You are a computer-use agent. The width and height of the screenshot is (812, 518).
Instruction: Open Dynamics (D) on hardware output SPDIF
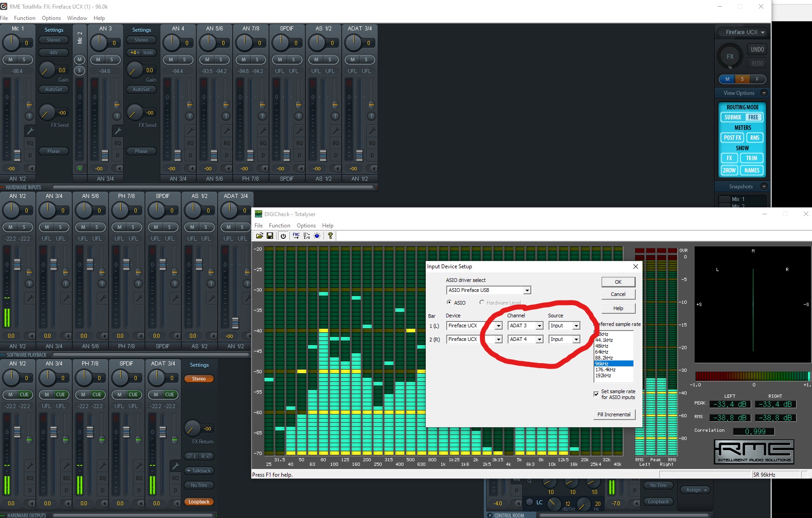click(139, 490)
